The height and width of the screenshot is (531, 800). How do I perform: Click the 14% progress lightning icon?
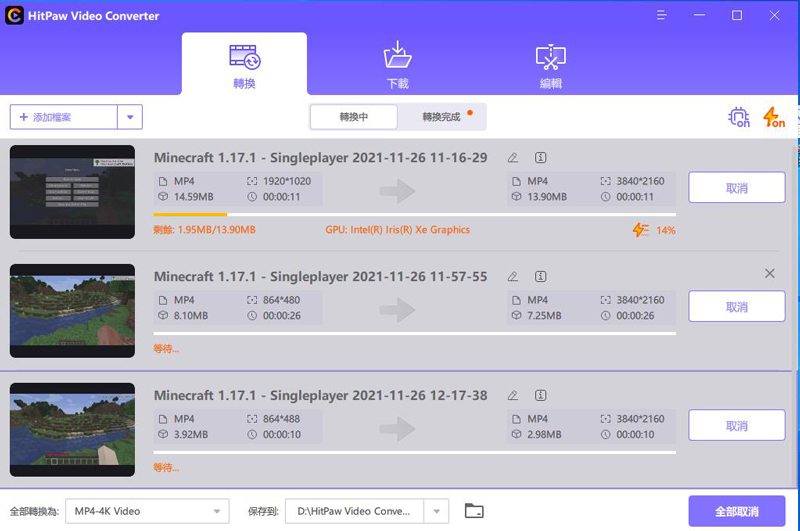pos(640,230)
